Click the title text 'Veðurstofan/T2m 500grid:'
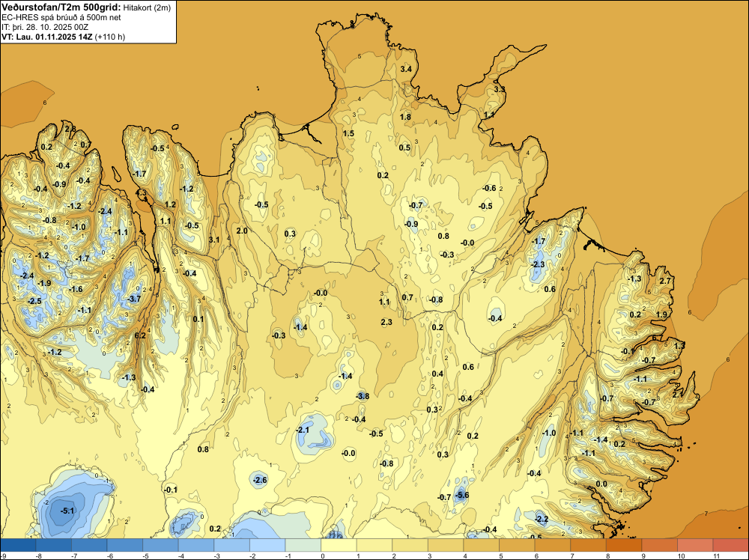749x560 pixels. (x=61, y=7)
